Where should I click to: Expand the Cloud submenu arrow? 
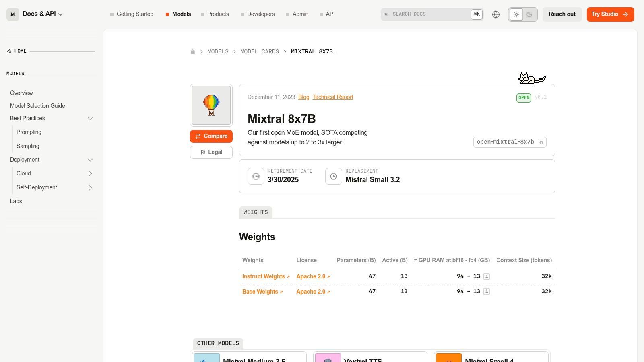coord(90,173)
